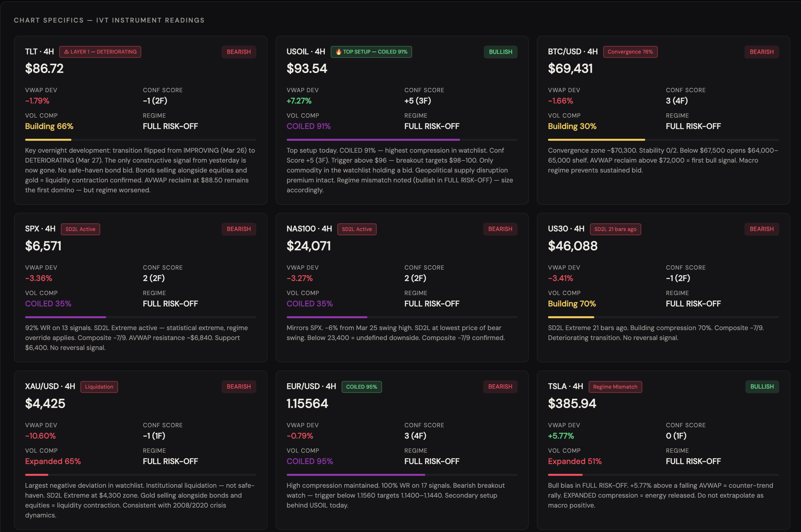Click USOIL purple compression progress bar
The height and width of the screenshot is (532, 801).
[x=373, y=140]
